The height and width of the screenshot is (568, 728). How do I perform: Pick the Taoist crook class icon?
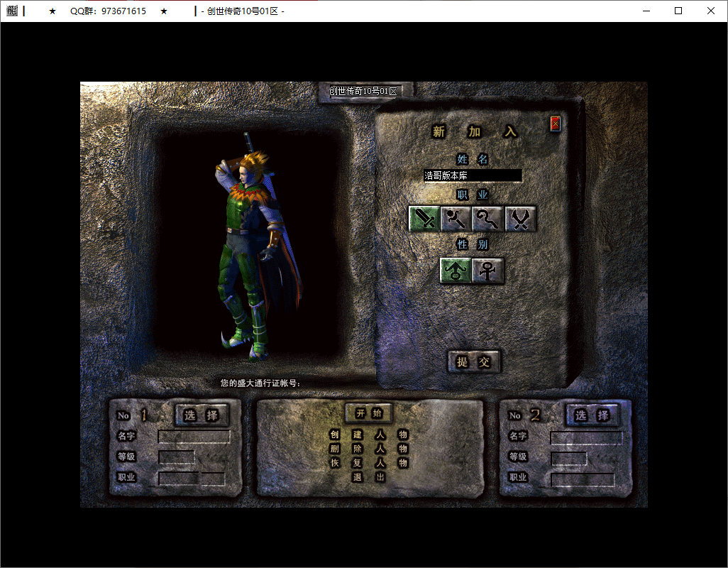pos(488,219)
